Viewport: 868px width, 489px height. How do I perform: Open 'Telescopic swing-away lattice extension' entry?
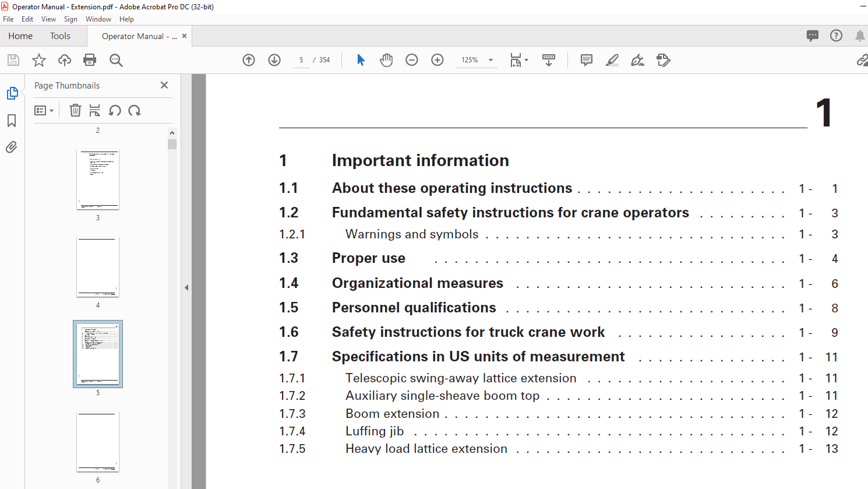[461, 378]
